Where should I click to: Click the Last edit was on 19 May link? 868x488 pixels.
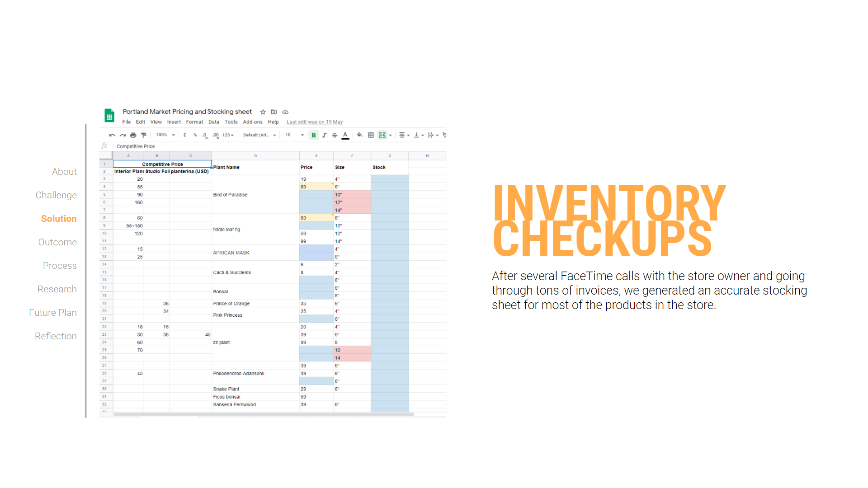coord(314,122)
